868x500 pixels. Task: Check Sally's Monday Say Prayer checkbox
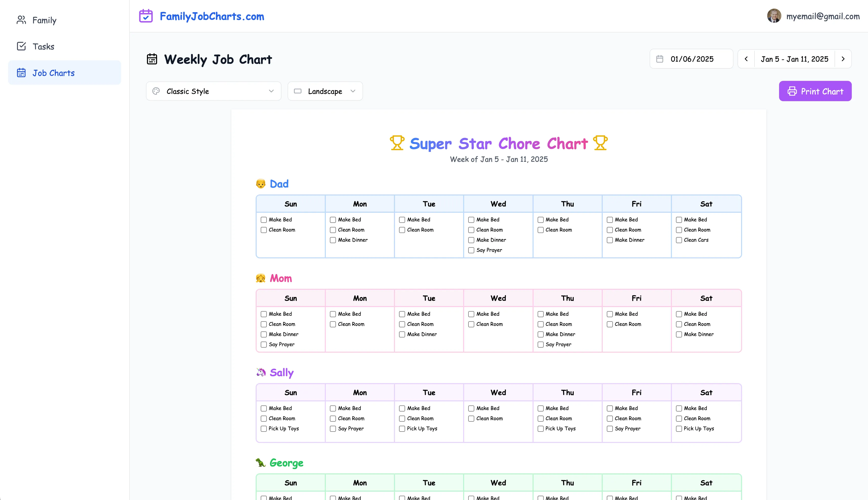(333, 428)
